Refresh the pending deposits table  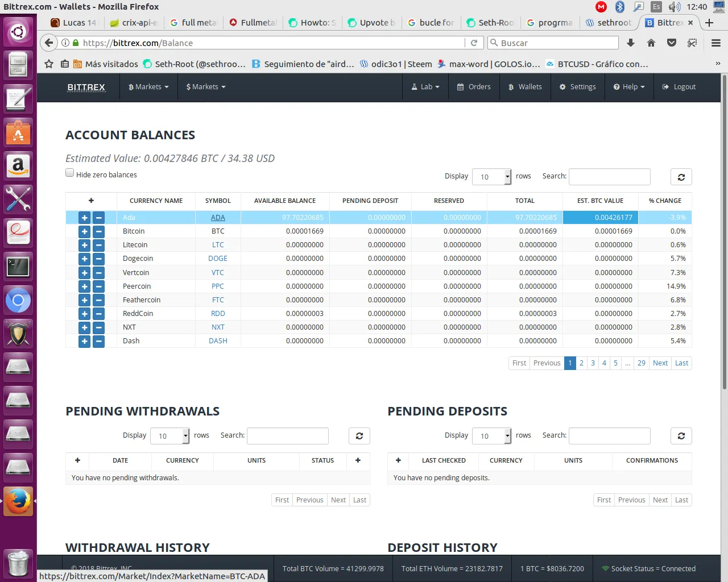[681, 436]
